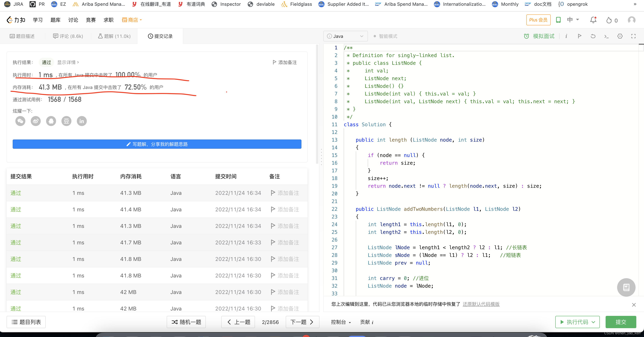The image size is (644, 337).
Task: Click the 还原默认代码模版 link
Action: point(481,304)
